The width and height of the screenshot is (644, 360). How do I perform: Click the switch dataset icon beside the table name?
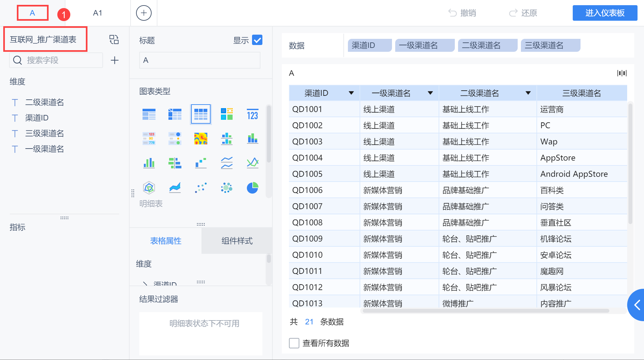coord(114,39)
